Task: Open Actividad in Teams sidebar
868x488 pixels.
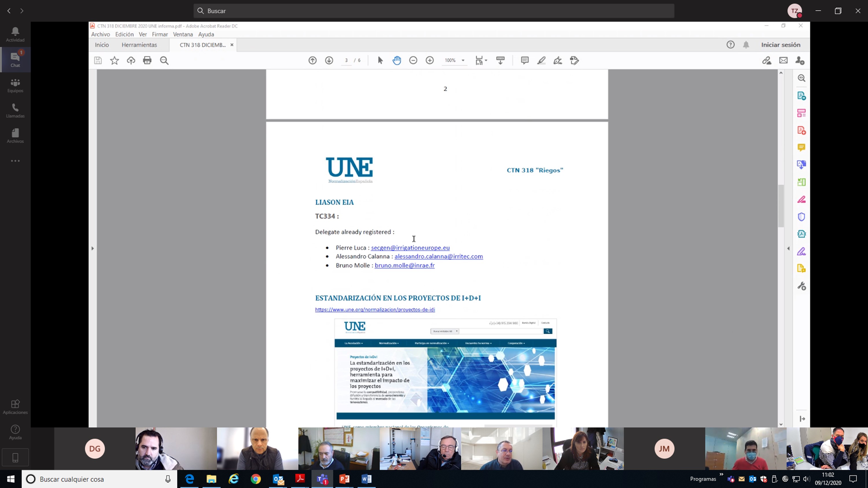Action: [x=15, y=34]
